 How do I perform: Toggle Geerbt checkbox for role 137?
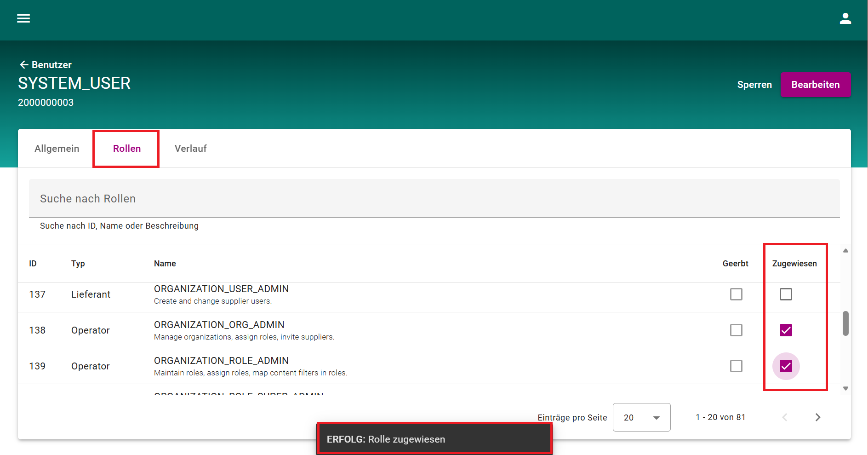736,294
